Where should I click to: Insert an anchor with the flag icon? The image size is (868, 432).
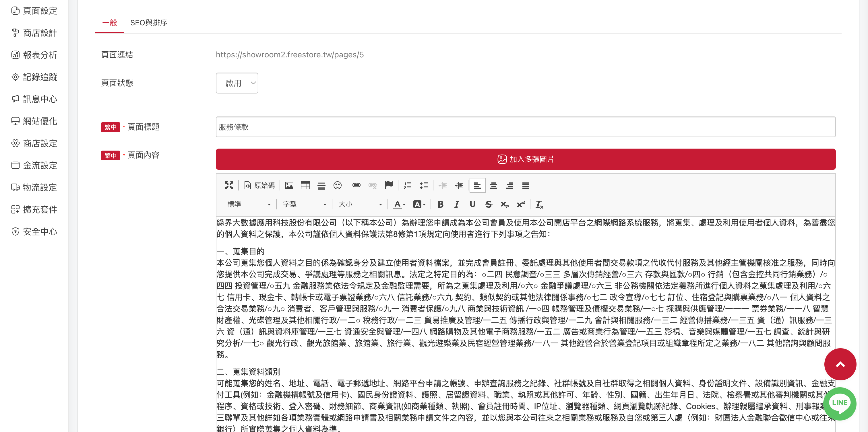(389, 185)
